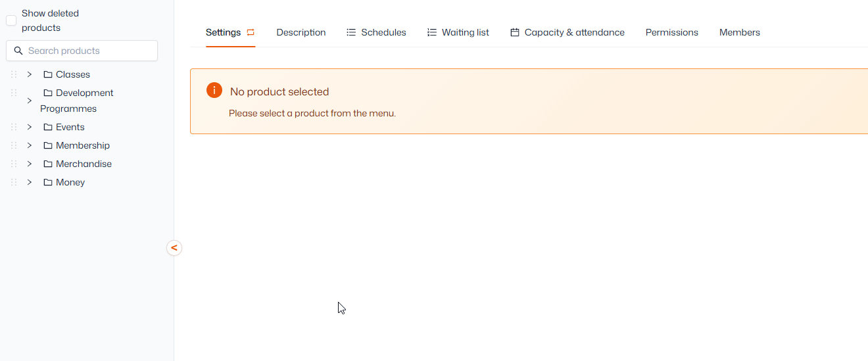This screenshot has height=361, width=868.
Task: Enable Show deleted products checkbox
Action: pos(11,20)
